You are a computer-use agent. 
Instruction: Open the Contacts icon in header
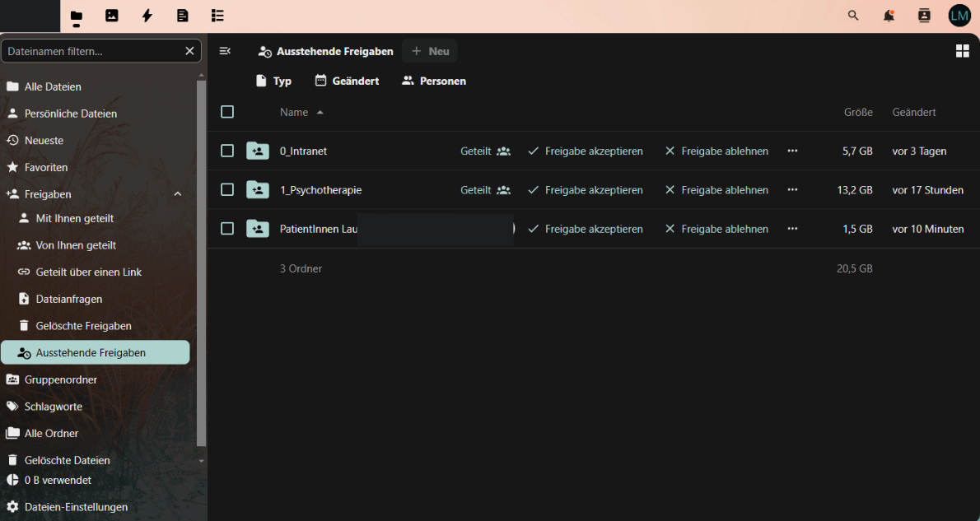point(924,16)
